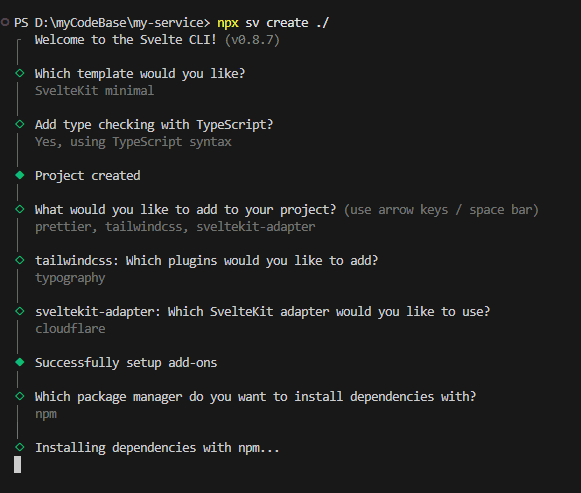Image resolution: width=581 pixels, height=493 pixels.
Task: Click the 'typography' plugin answer
Action: [x=70, y=278]
